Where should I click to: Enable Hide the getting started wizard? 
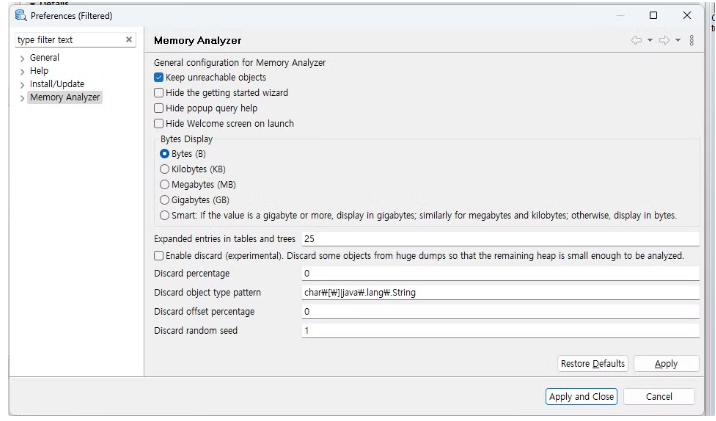tap(158, 93)
